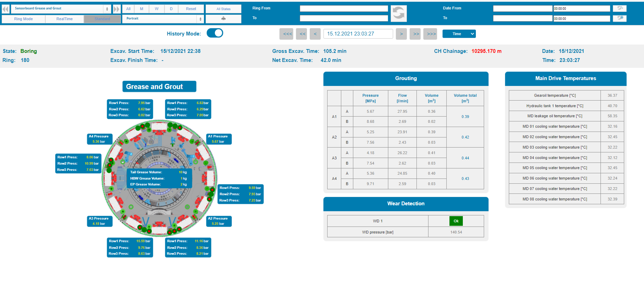Click the All States button
Screen dimensions: 644x299
(x=223, y=9)
